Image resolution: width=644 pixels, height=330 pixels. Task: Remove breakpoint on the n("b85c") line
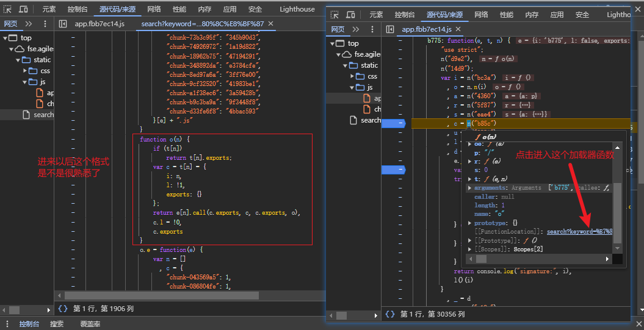click(x=394, y=124)
